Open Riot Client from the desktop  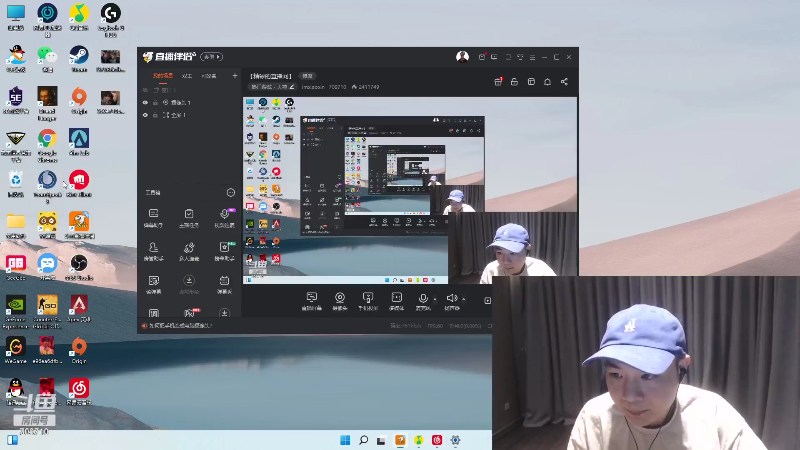point(79,183)
